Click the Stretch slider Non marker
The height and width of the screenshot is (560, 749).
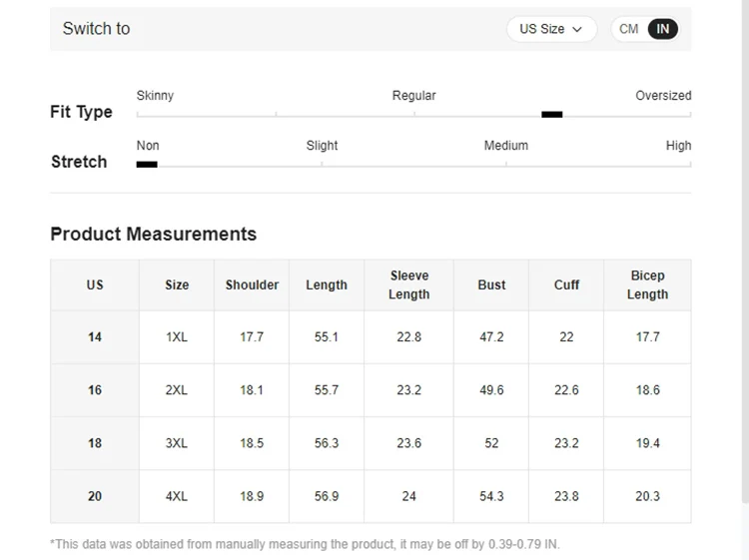coord(147,164)
